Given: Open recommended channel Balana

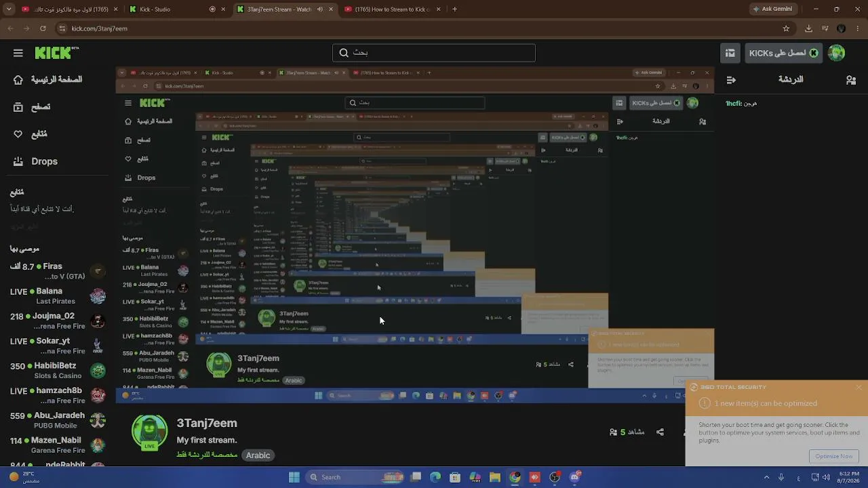Looking at the screenshot, I should click(x=58, y=296).
